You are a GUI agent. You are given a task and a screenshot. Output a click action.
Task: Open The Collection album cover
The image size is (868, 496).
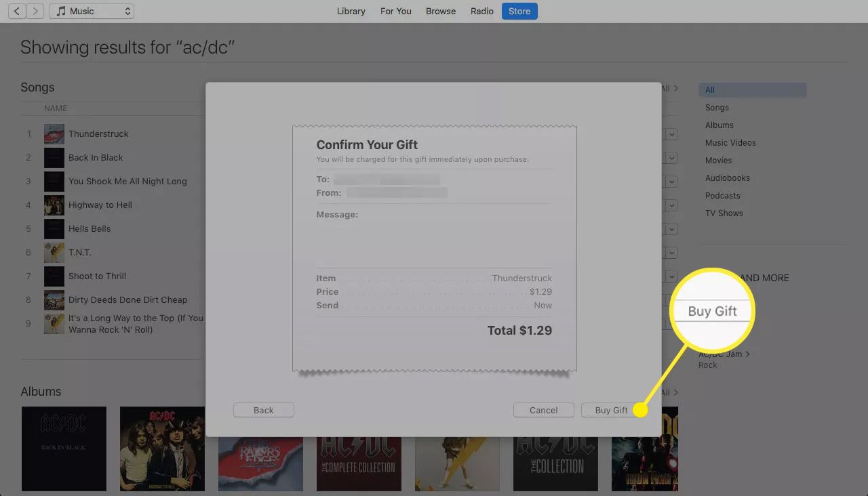point(555,463)
